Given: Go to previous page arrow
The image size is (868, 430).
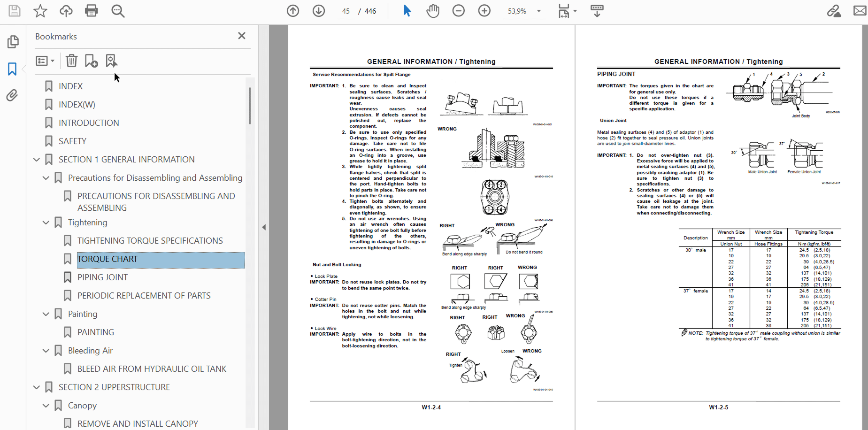Looking at the screenshot, I should (x=293, y=11).
